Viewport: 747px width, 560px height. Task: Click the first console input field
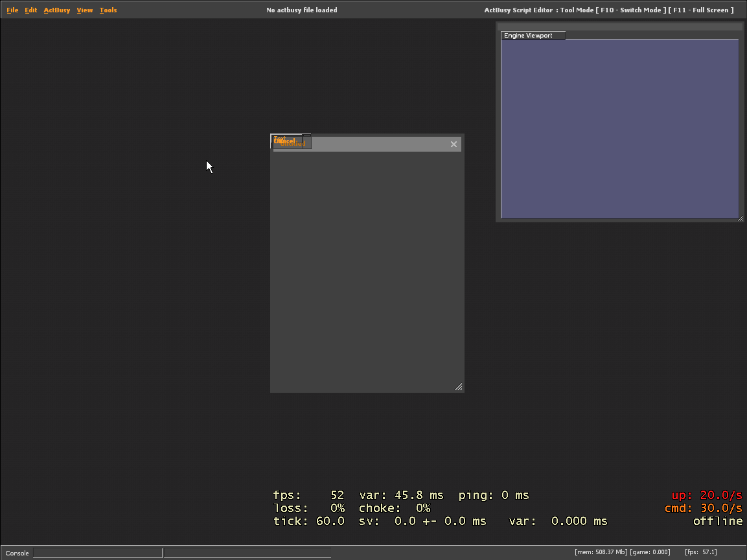[x=97, y=553]
